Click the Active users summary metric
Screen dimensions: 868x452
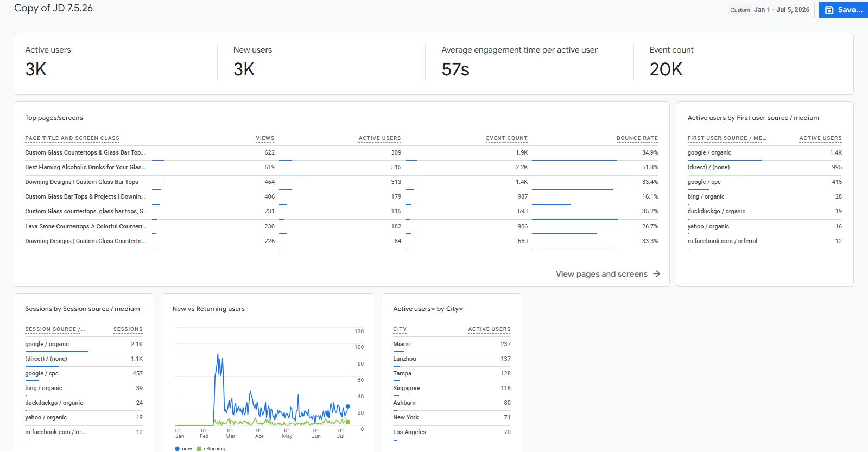pyautogui.click(x=48, y=50)
